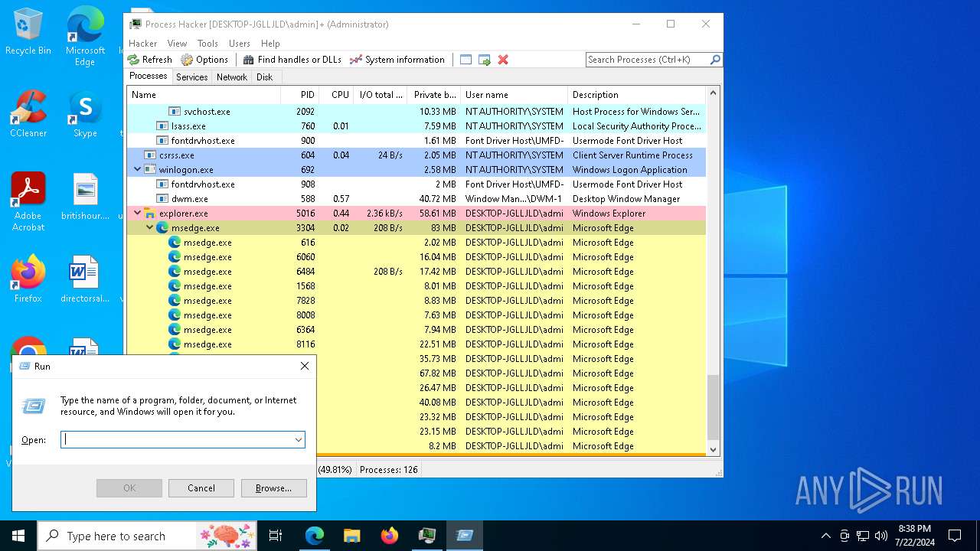980x551 pixels.
Task: Open the Users menu
Action: click(x=240, y=44)
